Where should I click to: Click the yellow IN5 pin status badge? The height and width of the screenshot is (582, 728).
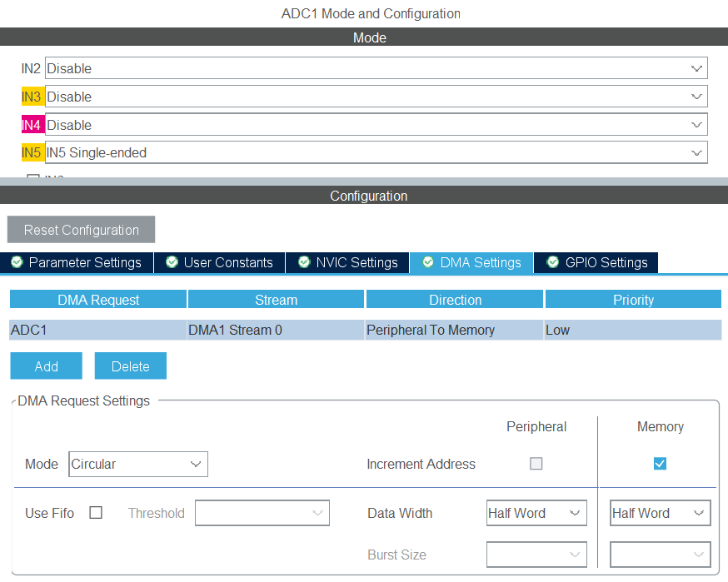tap(32, 152)
